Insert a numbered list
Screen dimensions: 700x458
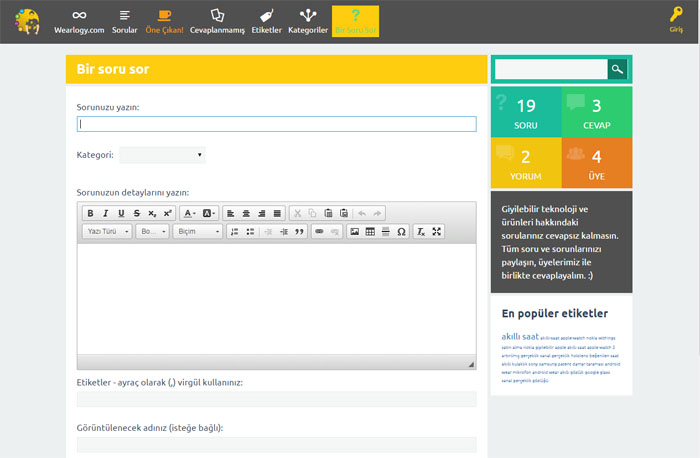(x=234, y=231)
